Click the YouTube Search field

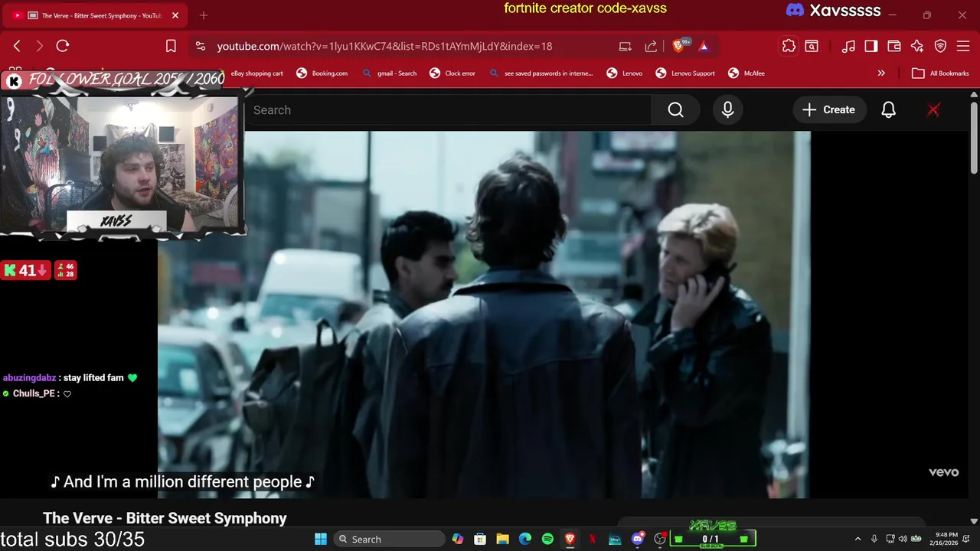(448, 110)
